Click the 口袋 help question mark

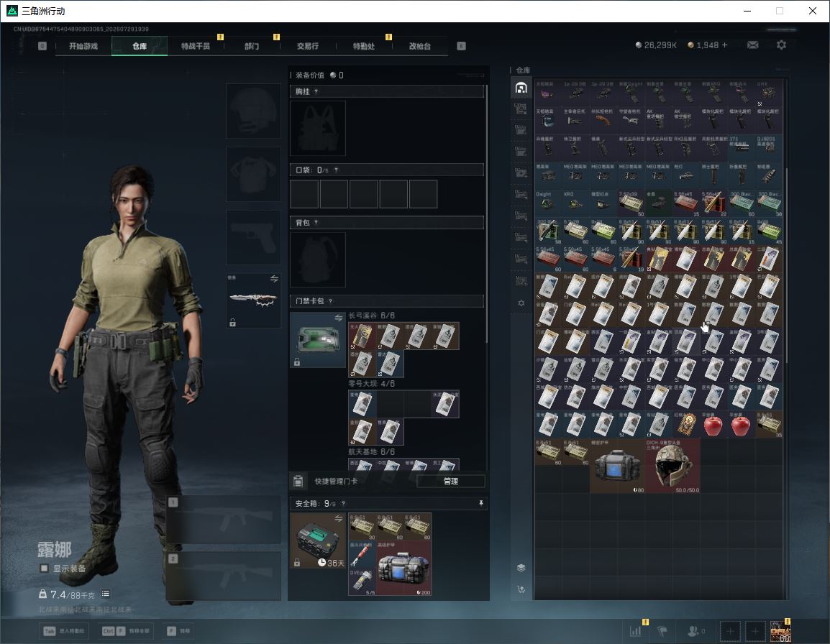click(x=336, y=170)
